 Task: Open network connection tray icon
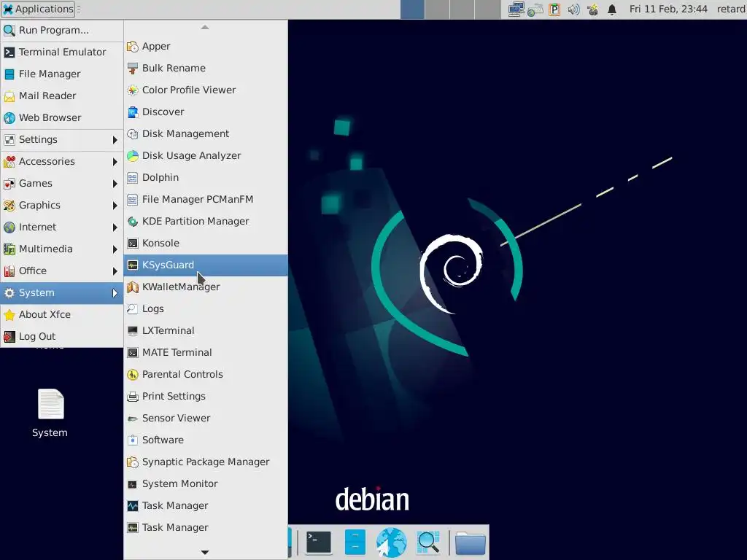tap(516, 9)
